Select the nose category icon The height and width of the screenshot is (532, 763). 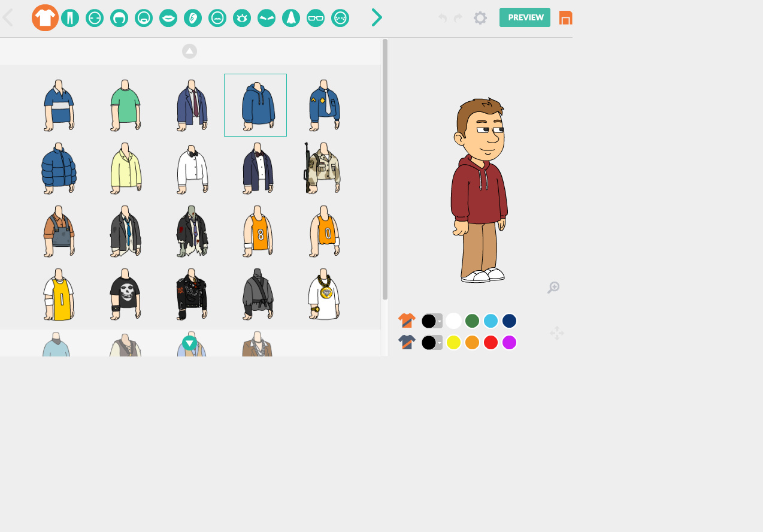pyautogui.click(x=290, y=17)
